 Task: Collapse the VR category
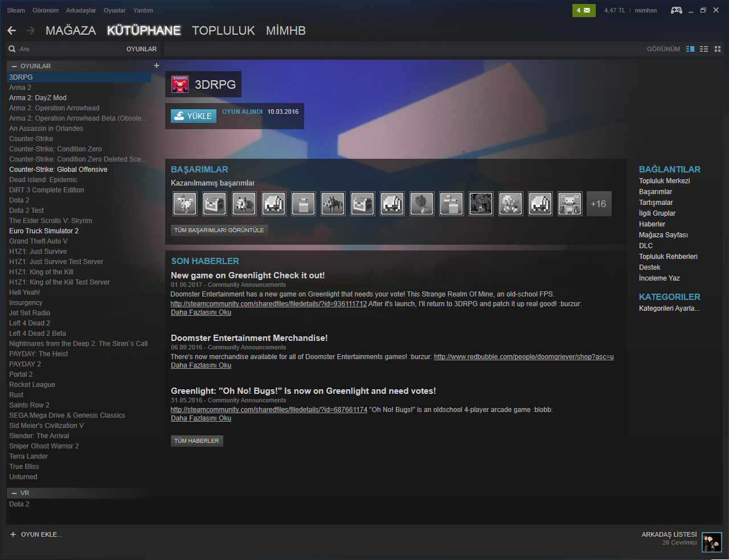[14, 493]
